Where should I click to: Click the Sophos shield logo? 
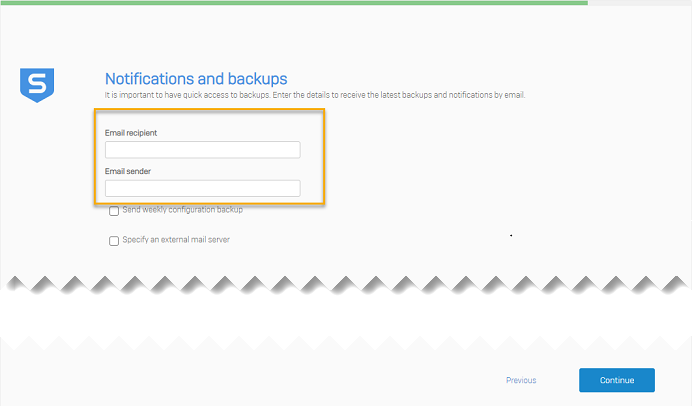point(37,84)
